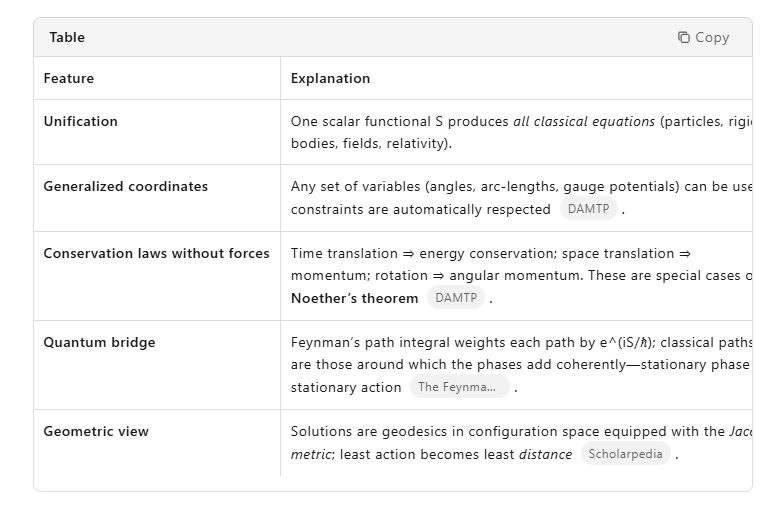Click the 'Feature' column header
773x508 pixels.
tap(69, 78)
